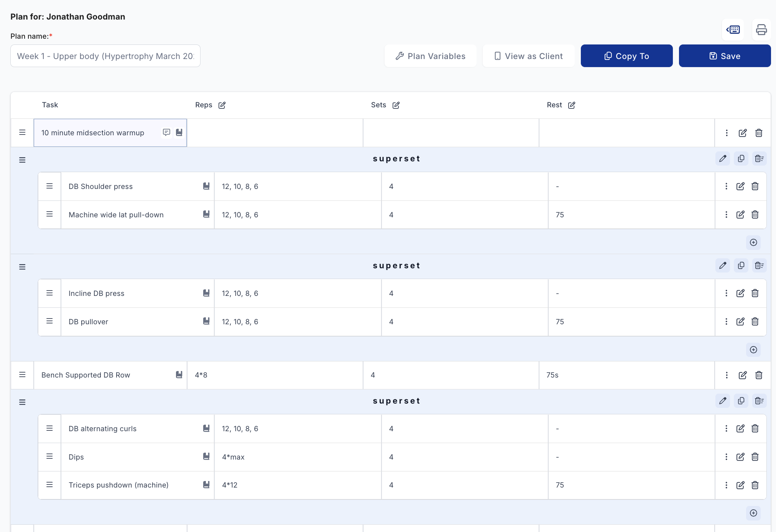776x532 pixels.
Task: Click the keyboard shortcut icon
Action: coord(733,30)
